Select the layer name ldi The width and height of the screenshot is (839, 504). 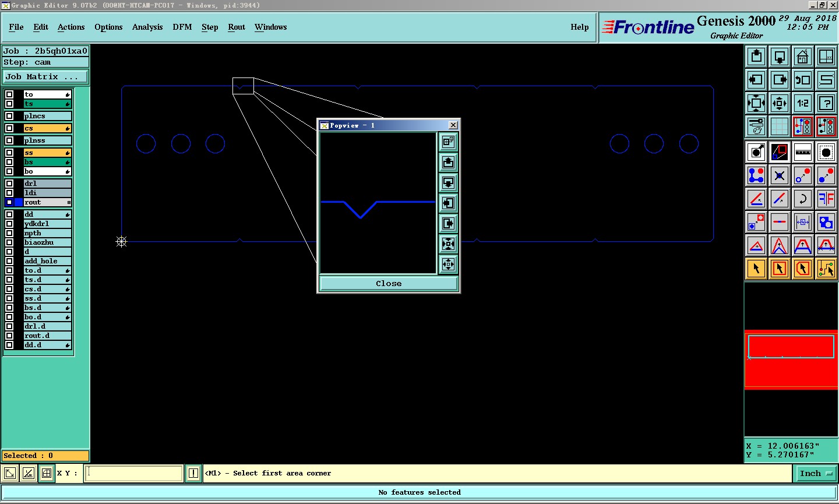coord(47,193)
